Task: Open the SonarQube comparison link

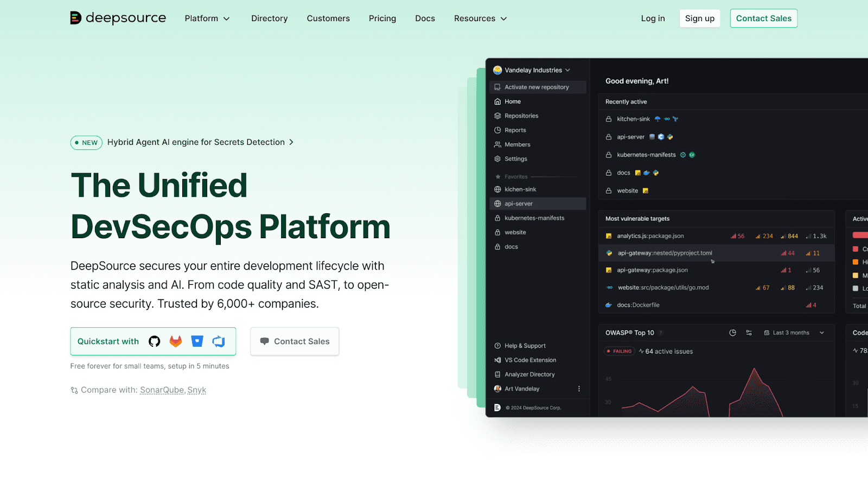Action: point(162,390)
